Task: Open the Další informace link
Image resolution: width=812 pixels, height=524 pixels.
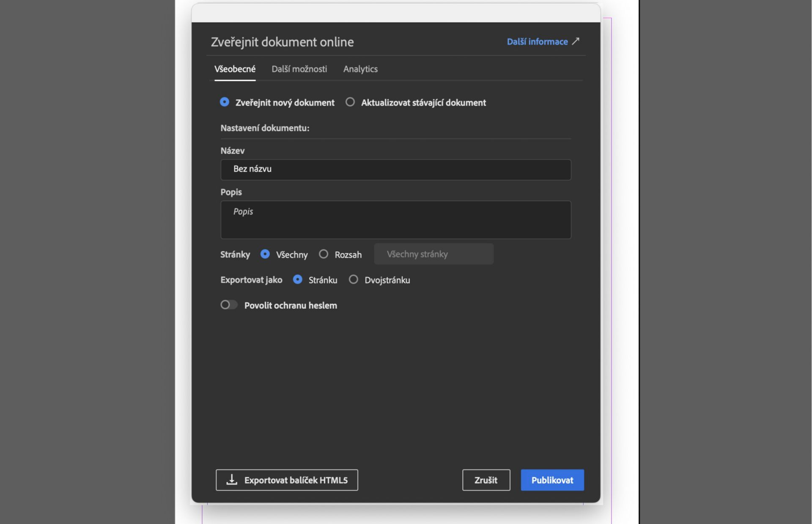Action: click(537, 41)
